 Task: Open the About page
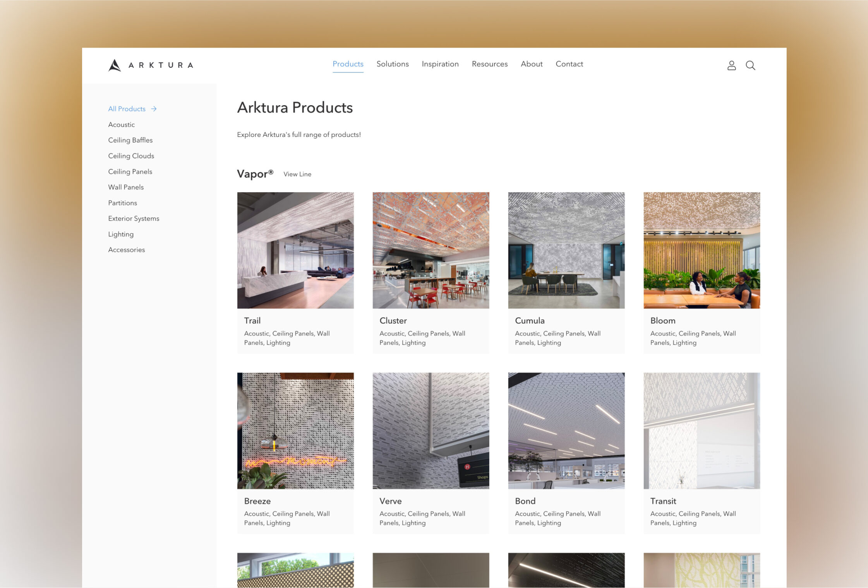[x=531, y=64]
